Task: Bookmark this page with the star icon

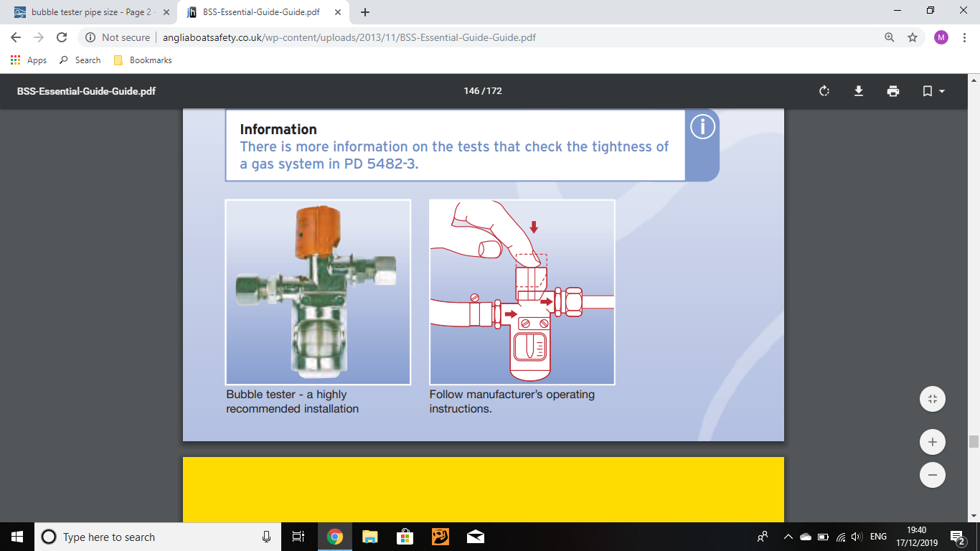Action: 913,37
